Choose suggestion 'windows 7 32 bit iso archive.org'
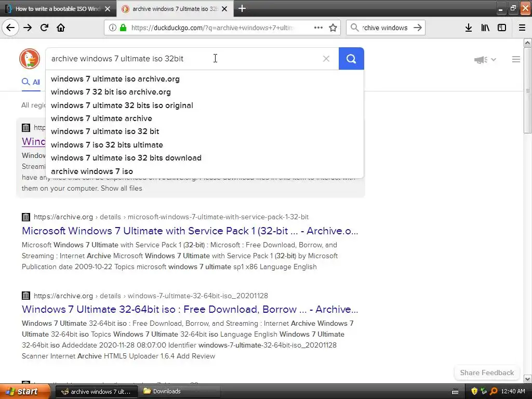 pos(111,92)
